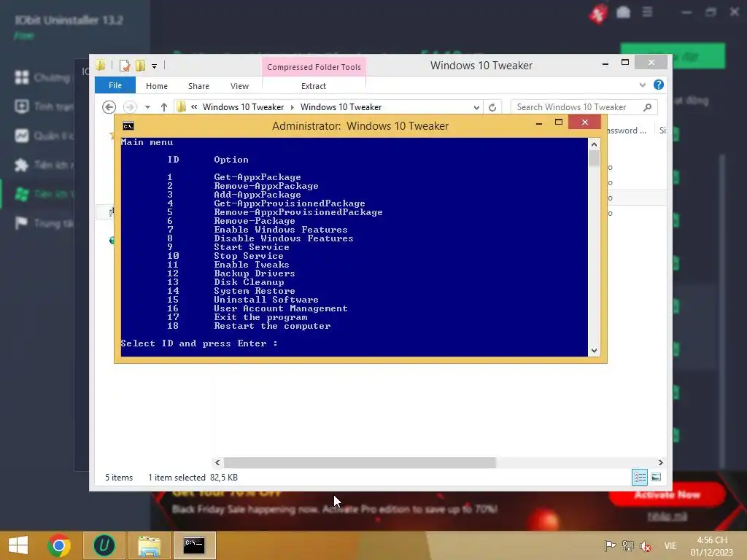Click the console vertical scrollbar thumb

click(594, 158)
